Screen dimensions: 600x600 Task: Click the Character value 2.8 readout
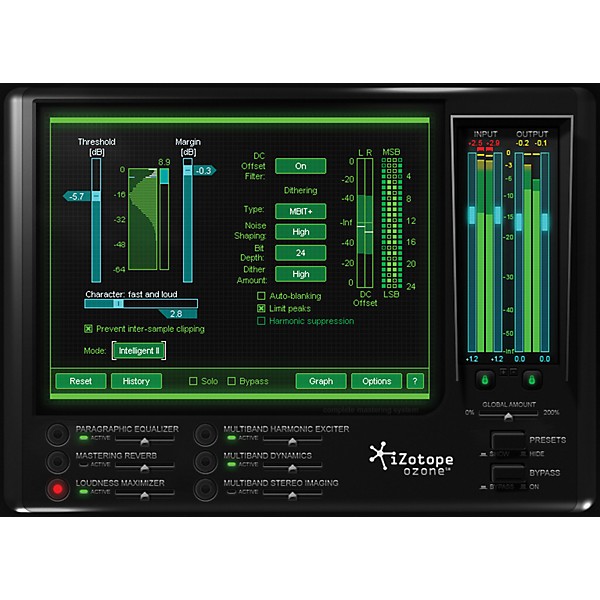[178, 314]
